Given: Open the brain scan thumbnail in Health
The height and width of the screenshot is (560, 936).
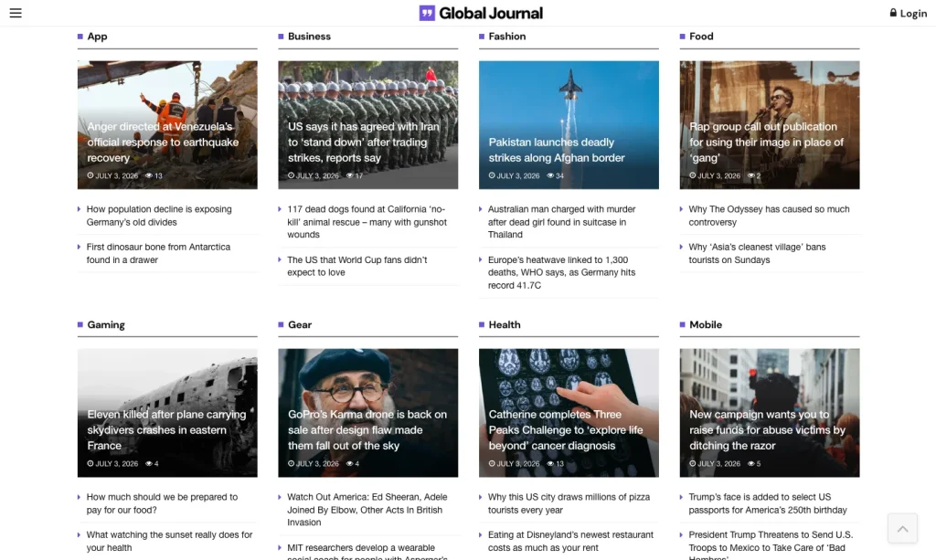Looking at the screenshot, I should coord(569,413).
